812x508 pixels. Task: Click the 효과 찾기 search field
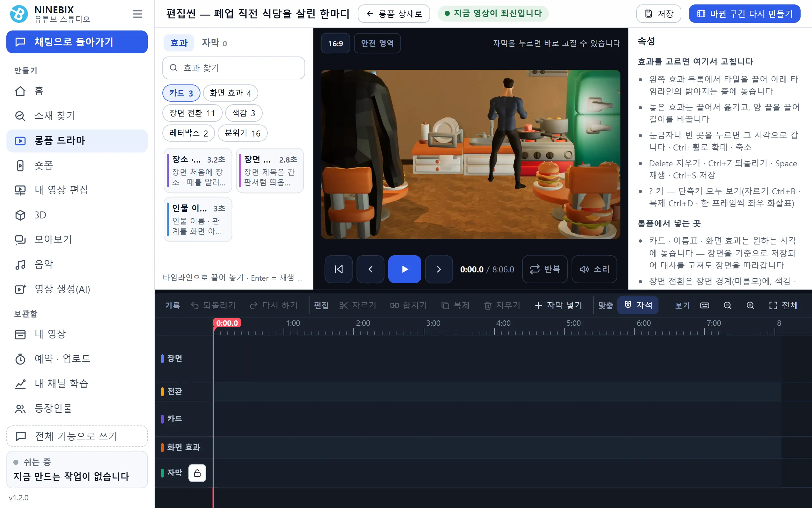tap(233, 68)
